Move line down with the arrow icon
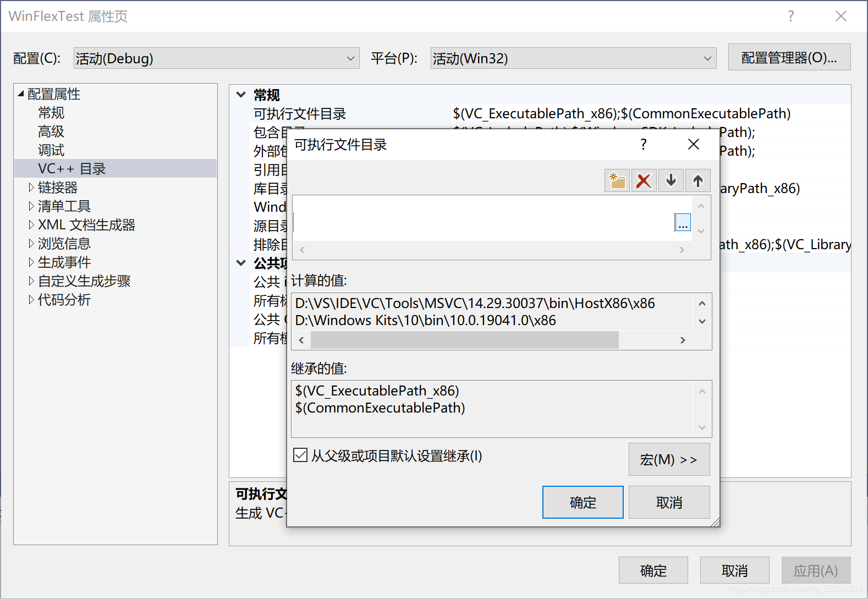 tap(671, 180)
